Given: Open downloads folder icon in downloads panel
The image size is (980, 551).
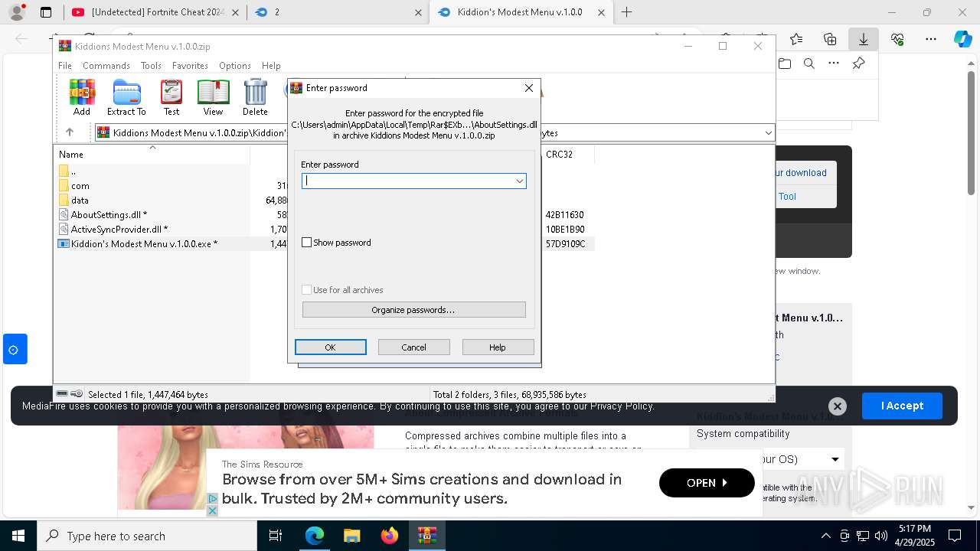Looking at the screenshot, I should coord(785,64).
